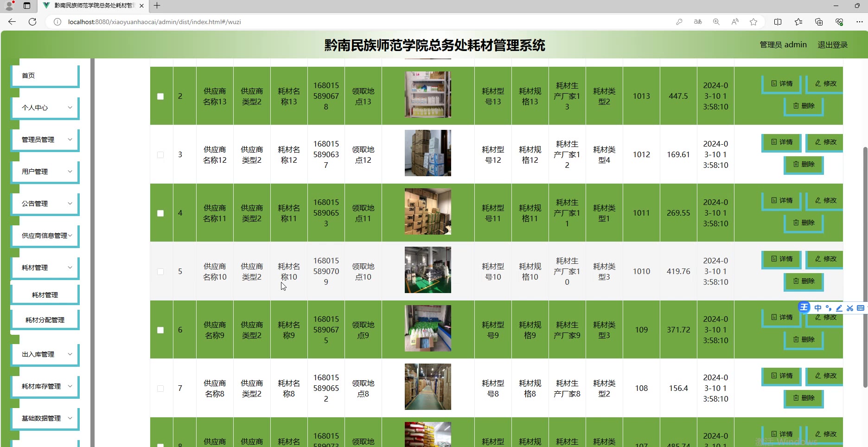Open read aloud icon in address bar
Viewport: 868px width, 447px height.
pos(735,22)
